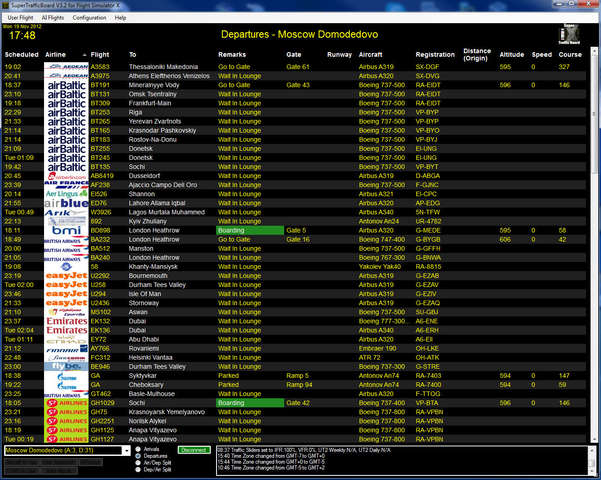Click Gate 61 cell

pos(297,67)
